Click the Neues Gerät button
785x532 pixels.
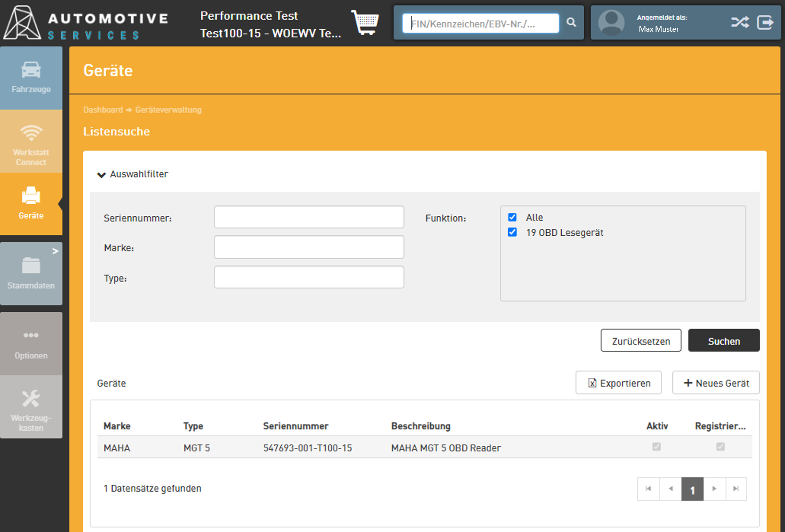point(716,383)
